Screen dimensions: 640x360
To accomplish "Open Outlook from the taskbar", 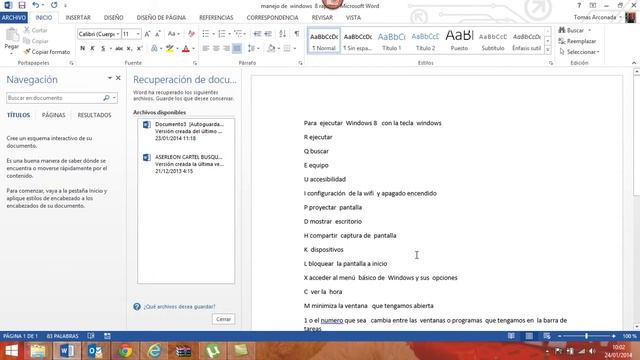I will [x=95, y=351].
